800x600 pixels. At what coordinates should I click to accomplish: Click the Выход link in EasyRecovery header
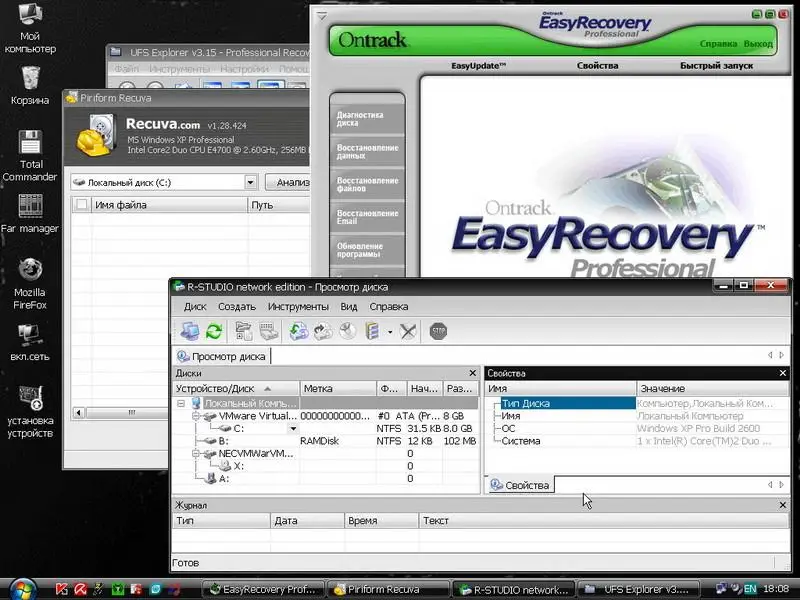coord(758,44)
